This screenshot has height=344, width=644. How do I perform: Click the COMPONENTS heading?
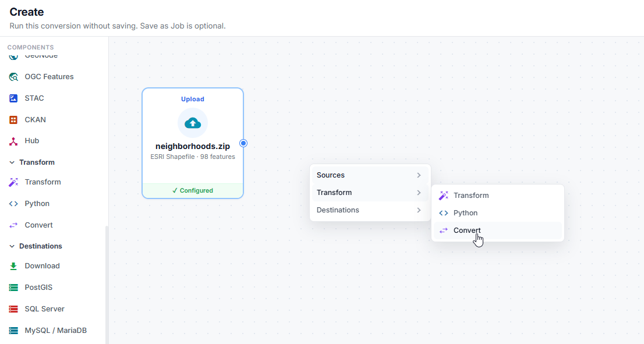pos(30,47)
